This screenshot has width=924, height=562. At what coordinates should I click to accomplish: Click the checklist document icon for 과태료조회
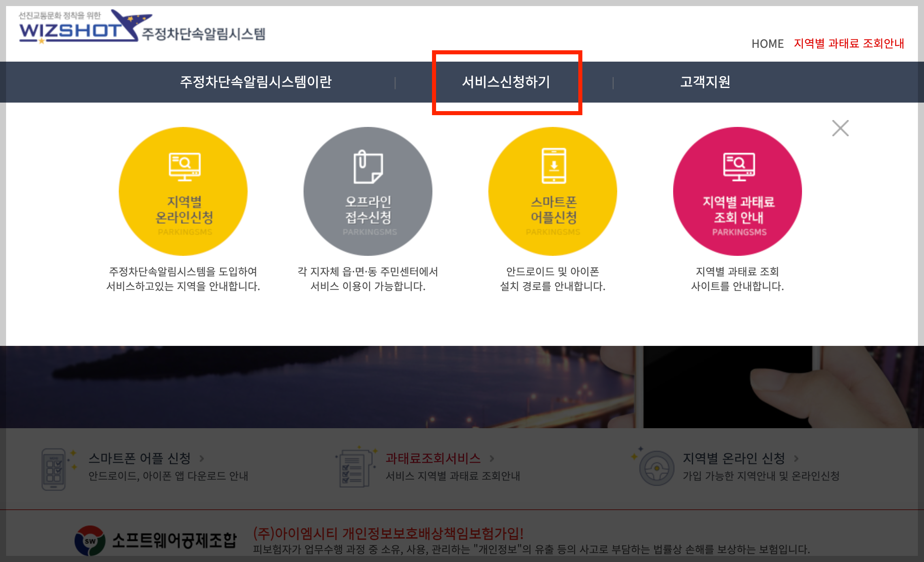(355, 469)
